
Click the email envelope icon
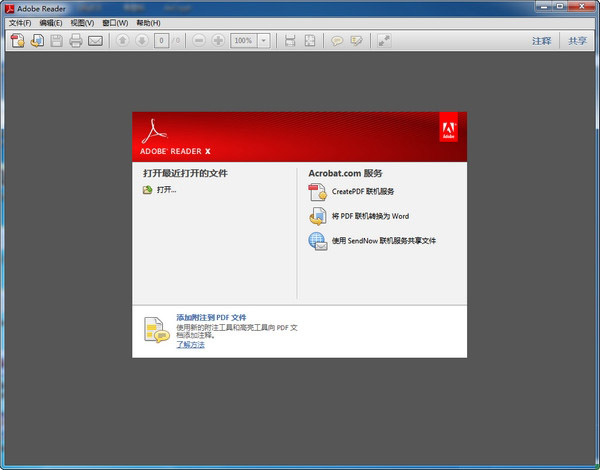[x=96, y=41]
